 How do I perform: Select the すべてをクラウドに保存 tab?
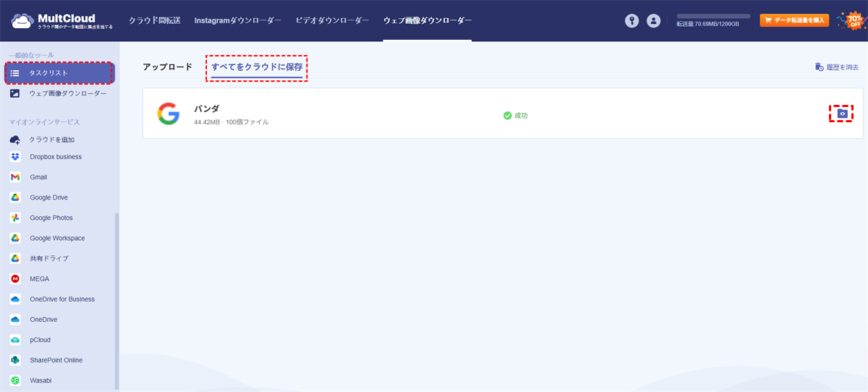tap(257, 67)
